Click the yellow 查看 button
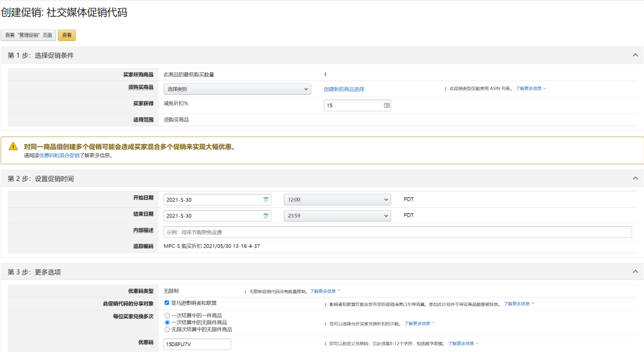 coord(67,35)
